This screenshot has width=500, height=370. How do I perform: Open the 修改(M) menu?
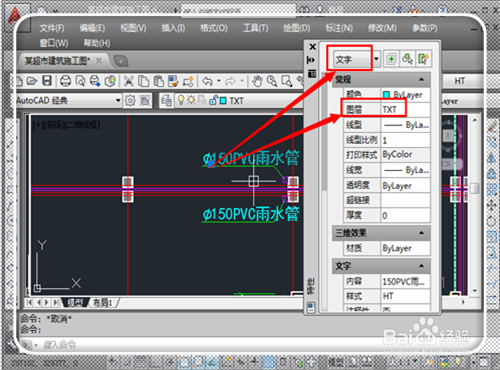pos(382,28)
